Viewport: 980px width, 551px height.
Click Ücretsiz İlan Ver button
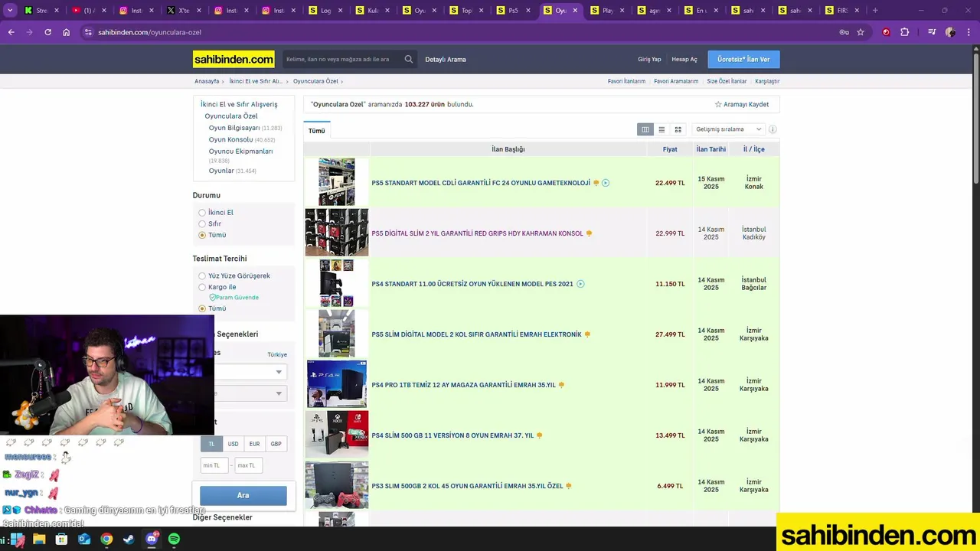(x=743, y=59)
